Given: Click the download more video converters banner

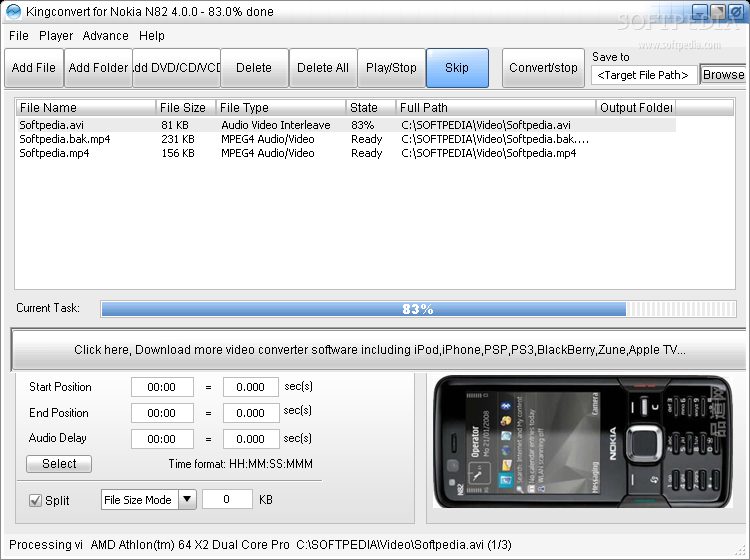Looking at the screenshot, I should coord(379,350).
